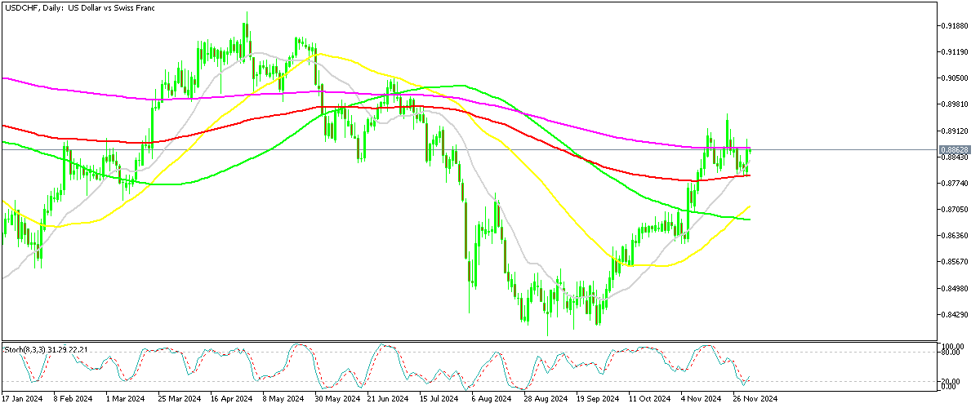The image size is (980, 408).
Task: Click the 0.86360 price axis label
Action: pyautogui.click(x=955, y=236)
